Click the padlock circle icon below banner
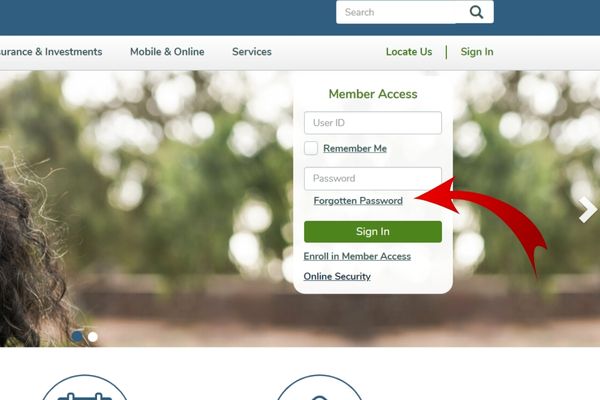Viewport: 600px width, 400px height. coord(319,387)
